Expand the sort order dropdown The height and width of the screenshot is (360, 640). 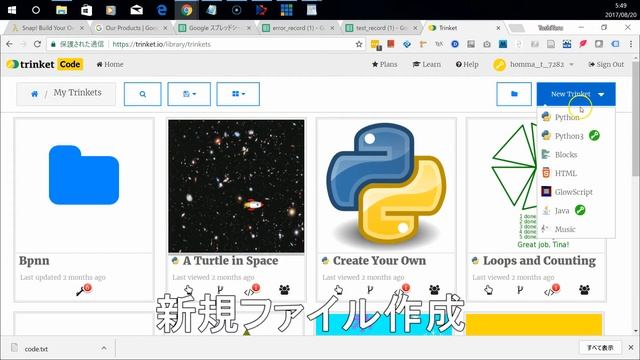189,94
